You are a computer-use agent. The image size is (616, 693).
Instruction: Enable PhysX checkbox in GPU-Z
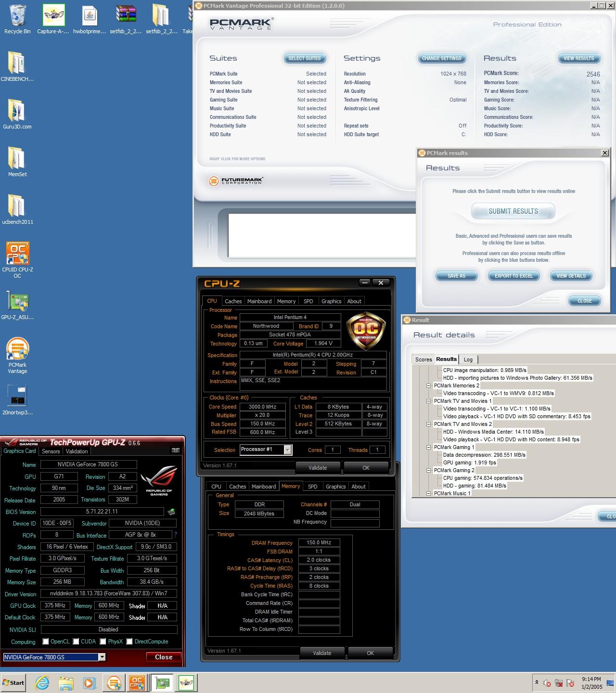click(x=103, y=642)
